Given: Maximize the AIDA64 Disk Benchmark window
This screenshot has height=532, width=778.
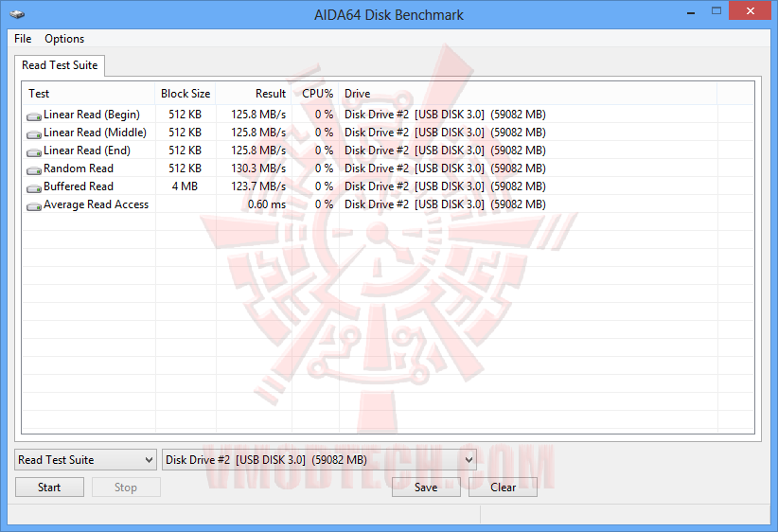Looking at the screenshot, I should (716, 11).
